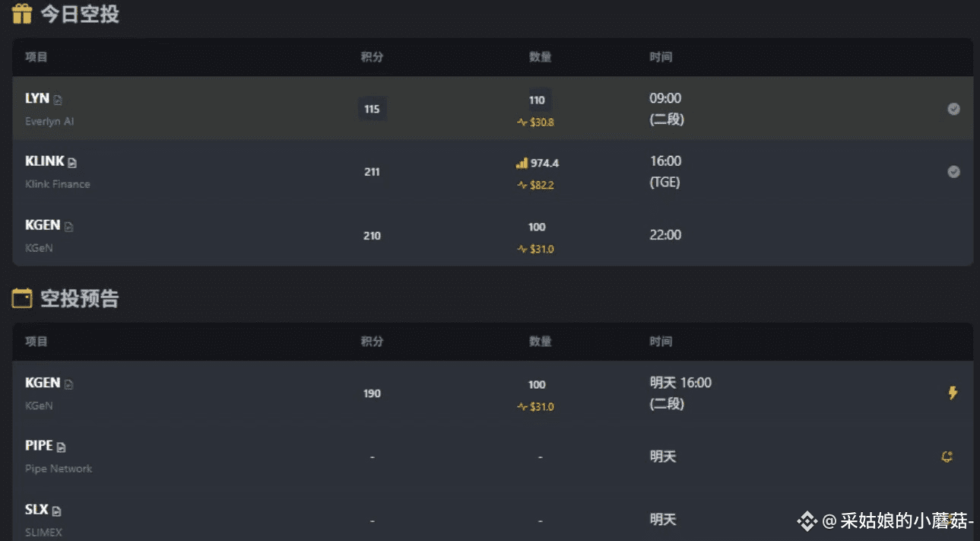Open the KLINK project name

pos(45,161)
